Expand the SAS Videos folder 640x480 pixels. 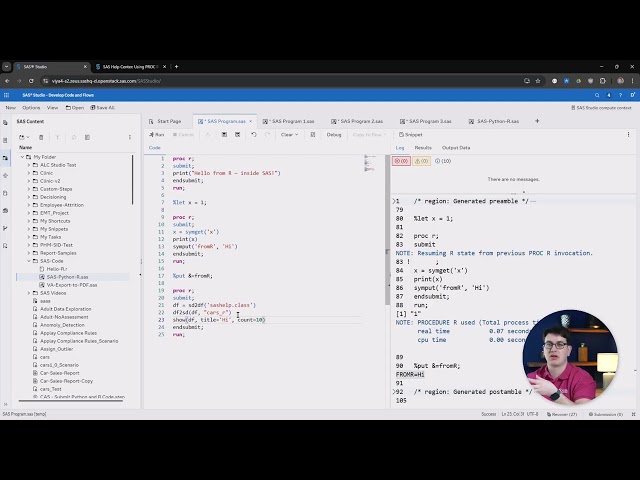29,293
